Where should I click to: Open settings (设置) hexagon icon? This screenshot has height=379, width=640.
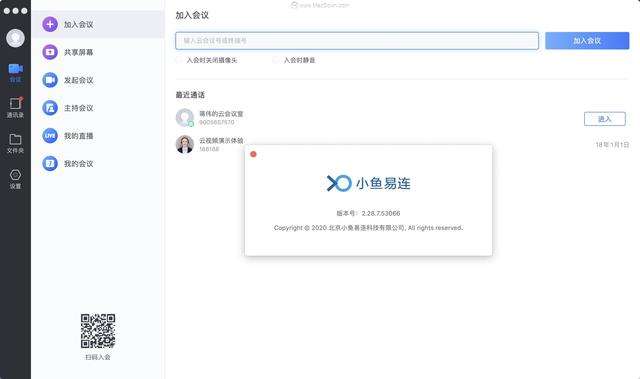(15, 179)
